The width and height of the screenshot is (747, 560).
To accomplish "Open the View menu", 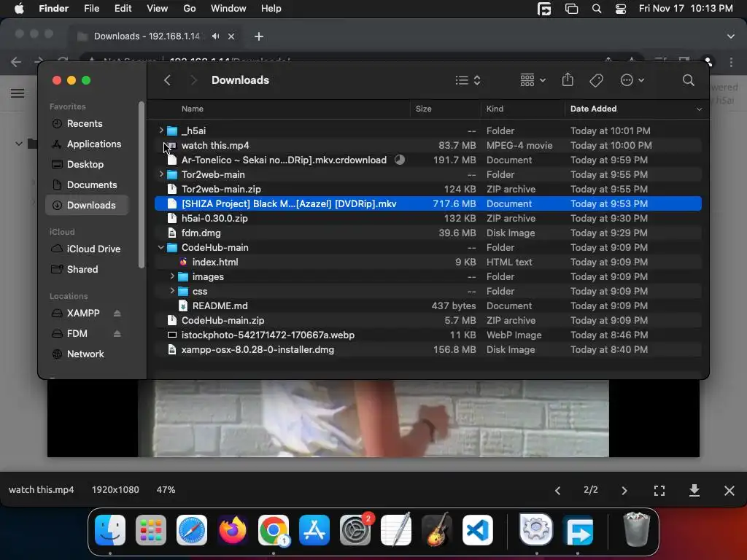I will coord(158,9).
